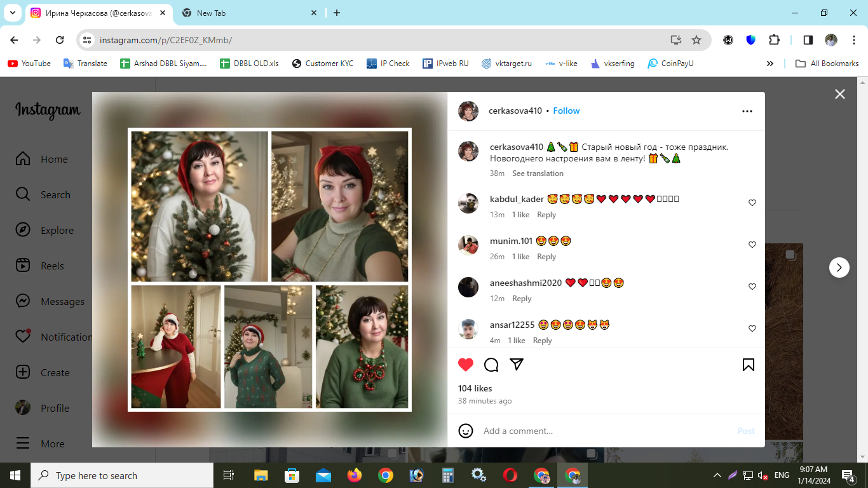Click the share paper plane icon

(x=517, y=364)
